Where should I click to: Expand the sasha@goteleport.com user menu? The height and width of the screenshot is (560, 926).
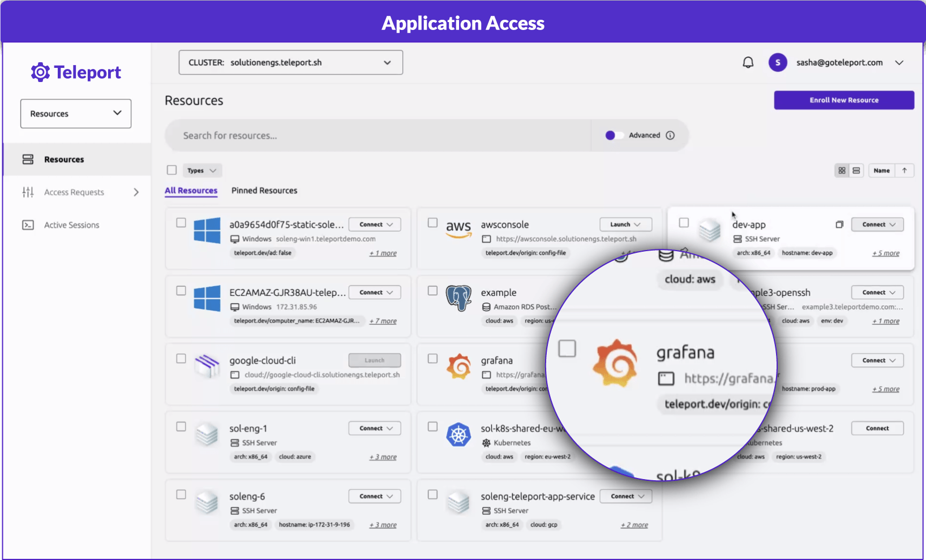tap(899, 62)
